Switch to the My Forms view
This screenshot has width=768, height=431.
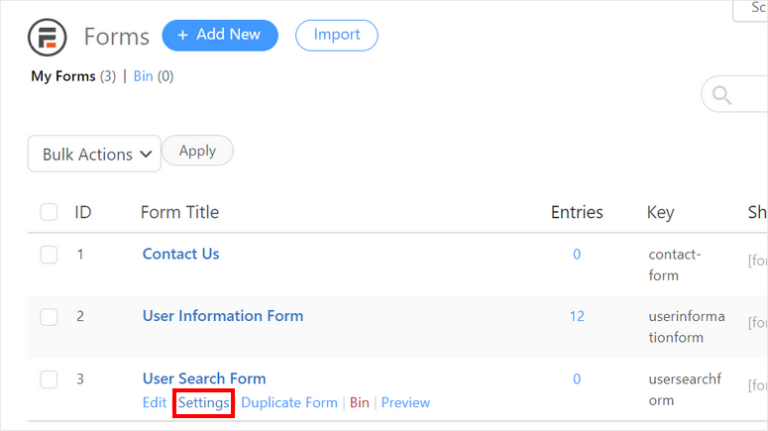coord(63,76)
